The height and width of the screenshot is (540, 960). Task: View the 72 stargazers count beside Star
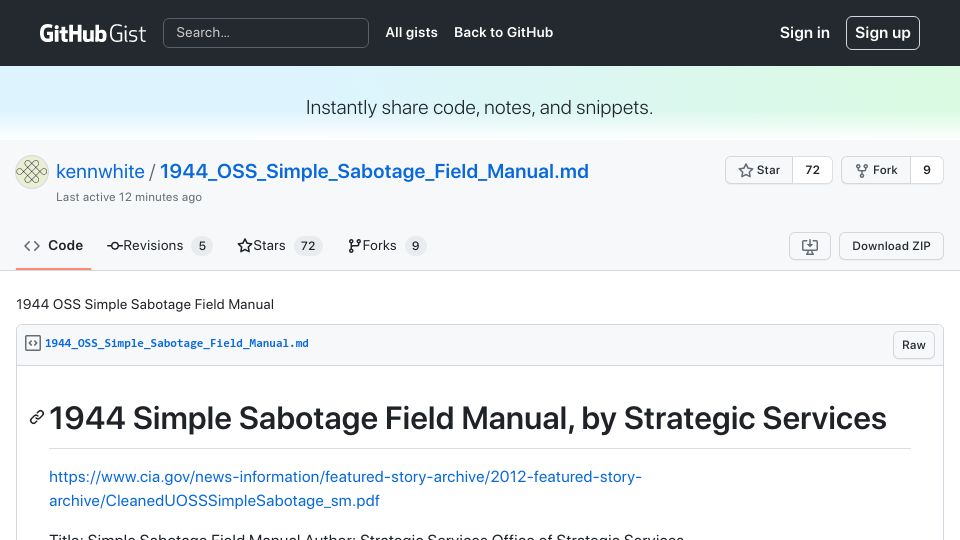tap(812, 170)
